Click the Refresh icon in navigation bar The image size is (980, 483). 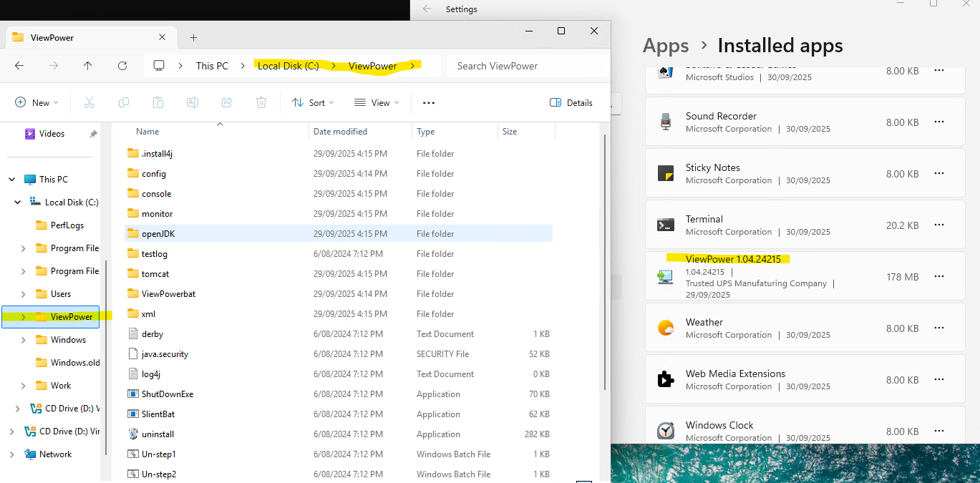(x=122, y=66)
